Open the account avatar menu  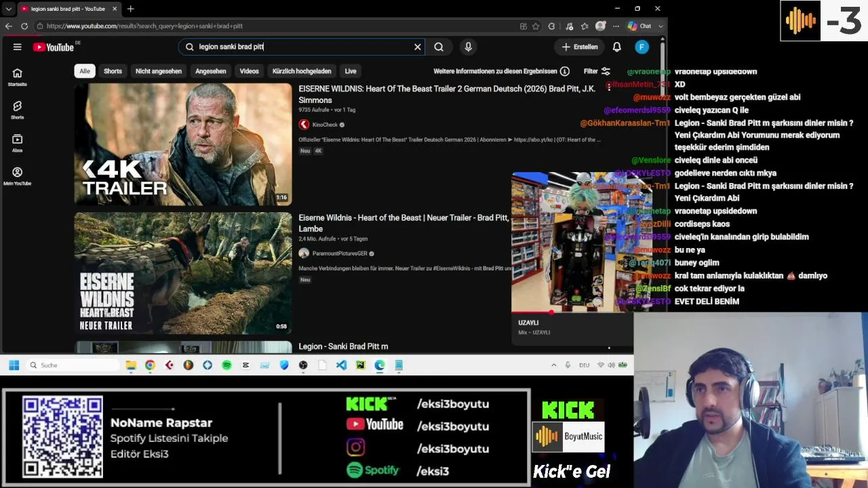point(642,47)
